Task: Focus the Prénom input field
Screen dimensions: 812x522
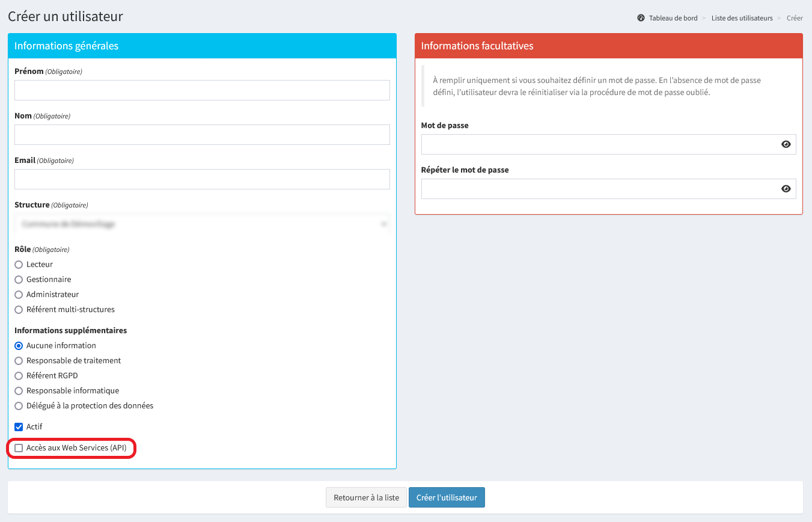Action: (202, 90)
